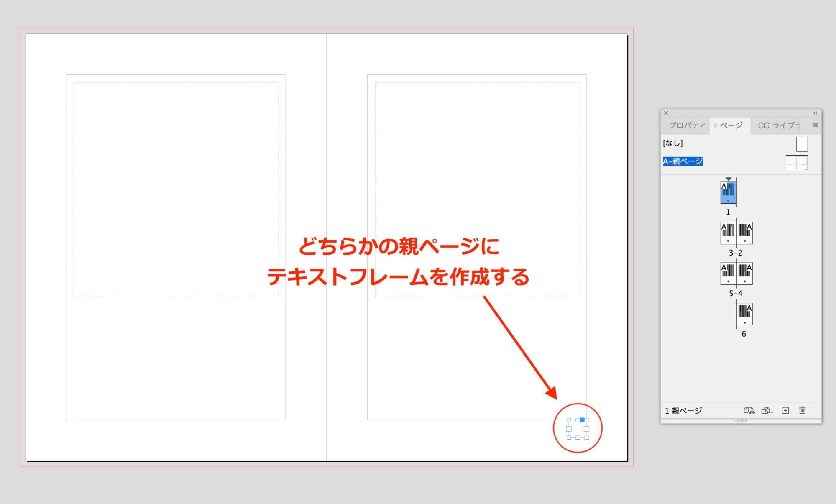Viewport: 836px width, 504px height.
Task: Click the 5-4 spread number label
Action: click(x=736, y=293)
